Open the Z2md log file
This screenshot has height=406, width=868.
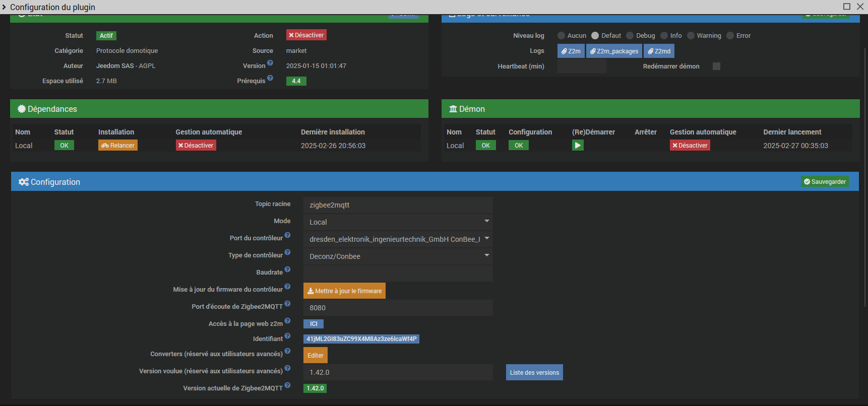[659, 51]
